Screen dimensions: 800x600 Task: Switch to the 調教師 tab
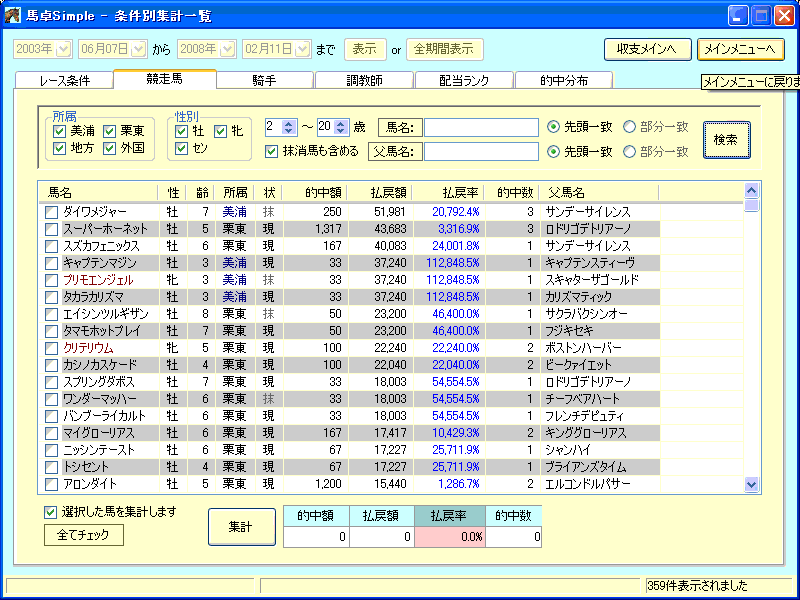[364, 81]
